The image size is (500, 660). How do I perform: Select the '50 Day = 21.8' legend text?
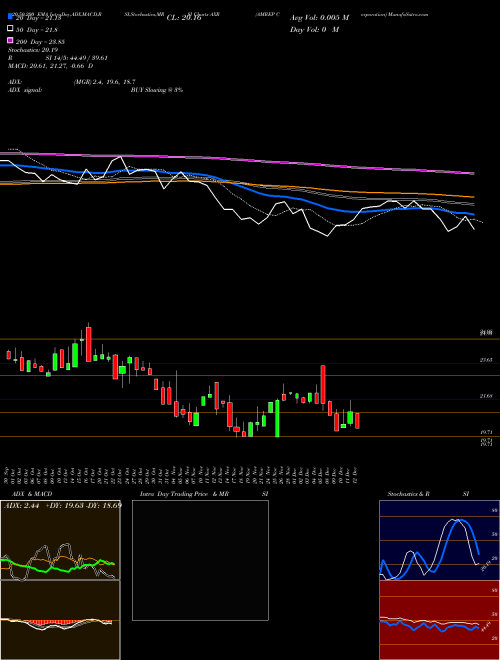point(37,29)
